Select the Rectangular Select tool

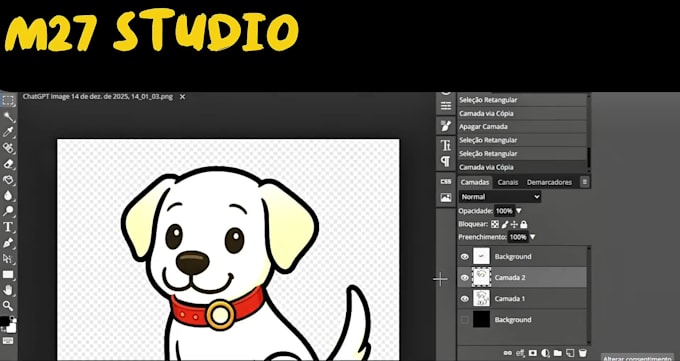(x=8, y=101)
